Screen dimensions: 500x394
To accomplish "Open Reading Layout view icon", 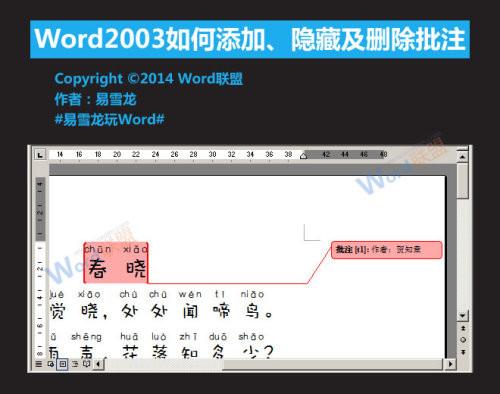I will point(87,364).
